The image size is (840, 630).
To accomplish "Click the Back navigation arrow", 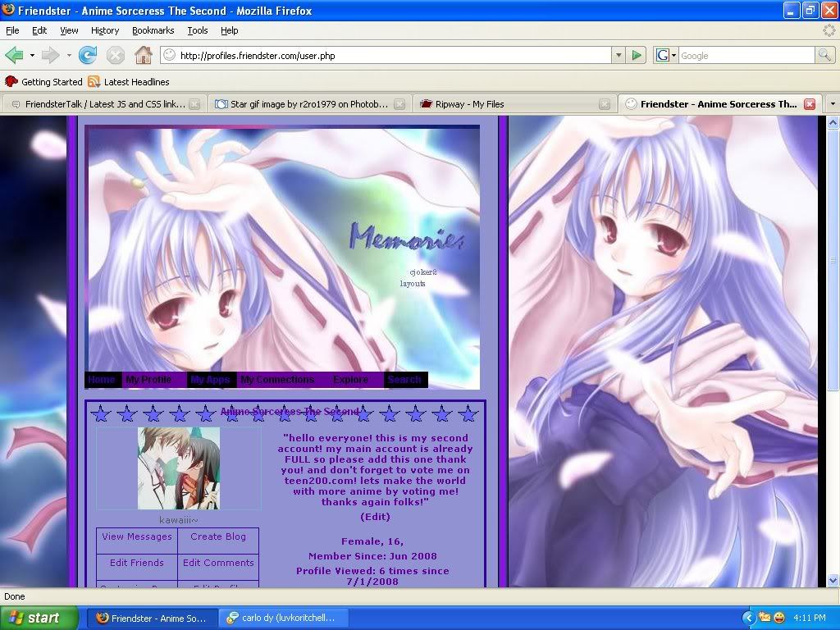I will pos(15,56).
